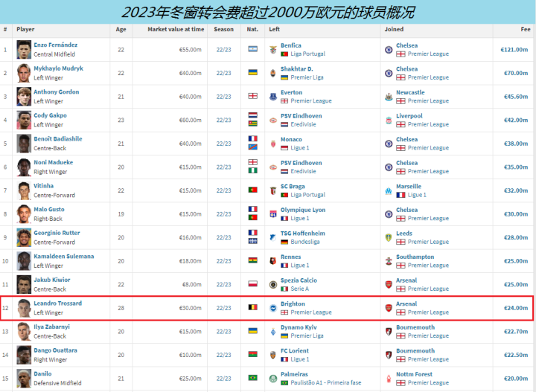Open Cody Gakpo's player photo thumbnail
Image resolution: width=536 pixels, height=392 pixels.
pyautogui.click(x=24, y=121)
